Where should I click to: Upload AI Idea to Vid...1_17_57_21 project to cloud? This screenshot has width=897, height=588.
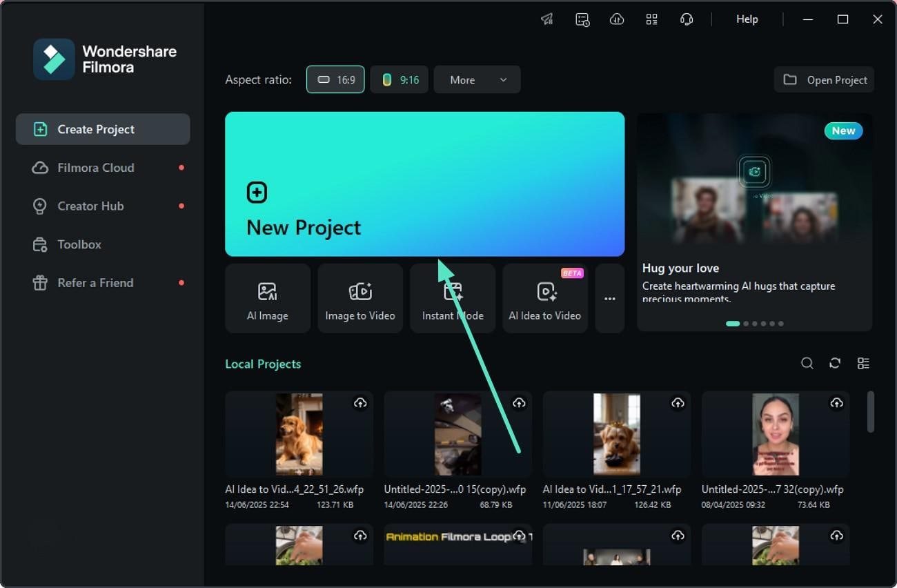678,403
